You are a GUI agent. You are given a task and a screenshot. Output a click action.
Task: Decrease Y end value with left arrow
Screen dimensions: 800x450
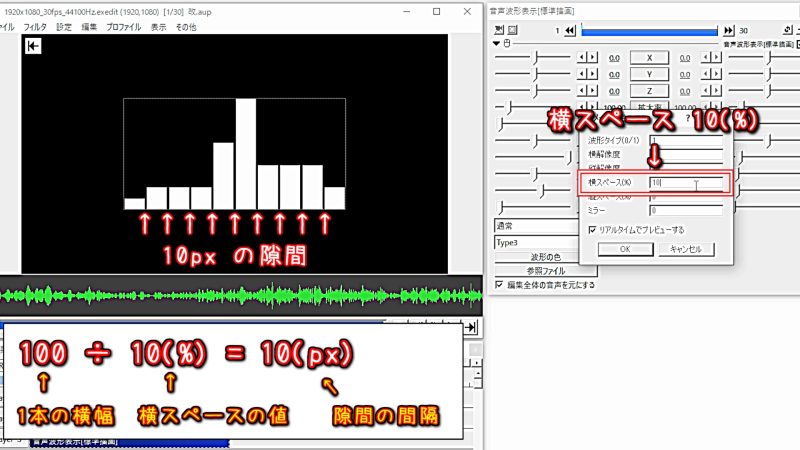point(706,74)
